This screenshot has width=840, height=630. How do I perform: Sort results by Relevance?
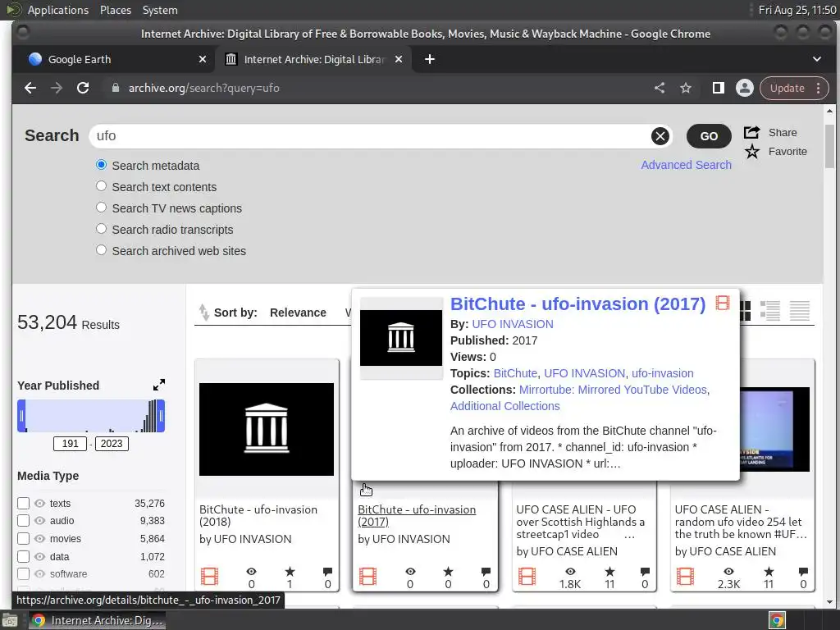[x=298, y=313]
